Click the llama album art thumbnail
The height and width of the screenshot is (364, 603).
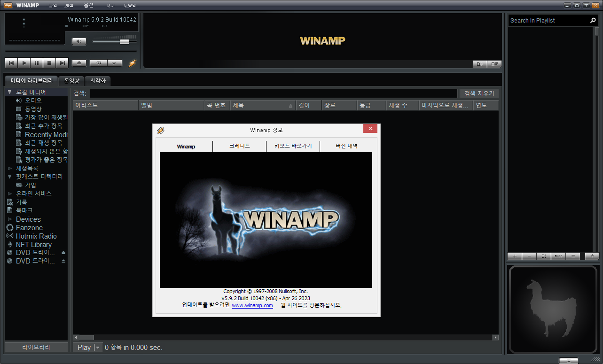point(553,309)
